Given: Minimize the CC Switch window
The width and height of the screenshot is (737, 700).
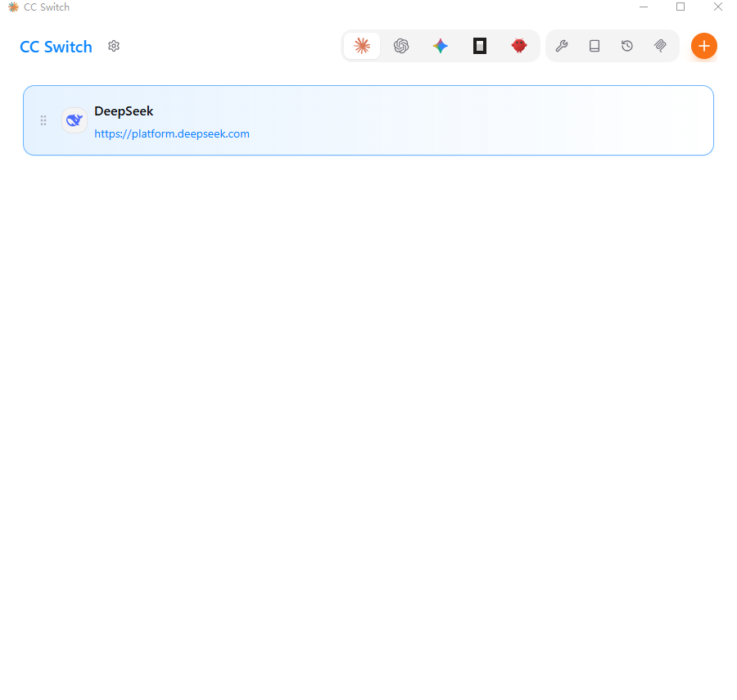Looking at the screenshot, I should [x=644, y=7].
